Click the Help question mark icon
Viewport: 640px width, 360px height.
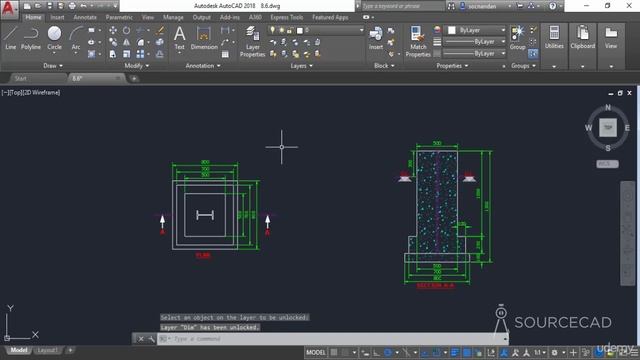pyautogui.click(x=552, y=6)
